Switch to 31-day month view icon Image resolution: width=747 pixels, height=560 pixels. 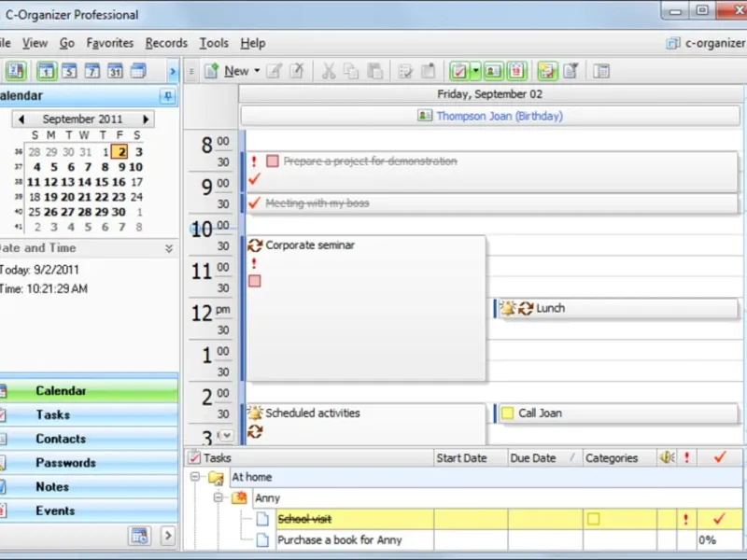click(115, 71)
